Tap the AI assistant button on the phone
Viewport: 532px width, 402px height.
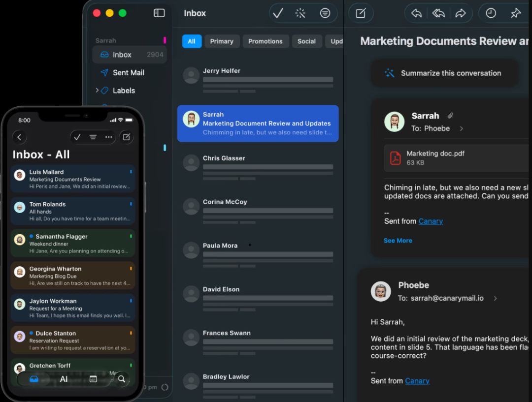coord(63,379)
